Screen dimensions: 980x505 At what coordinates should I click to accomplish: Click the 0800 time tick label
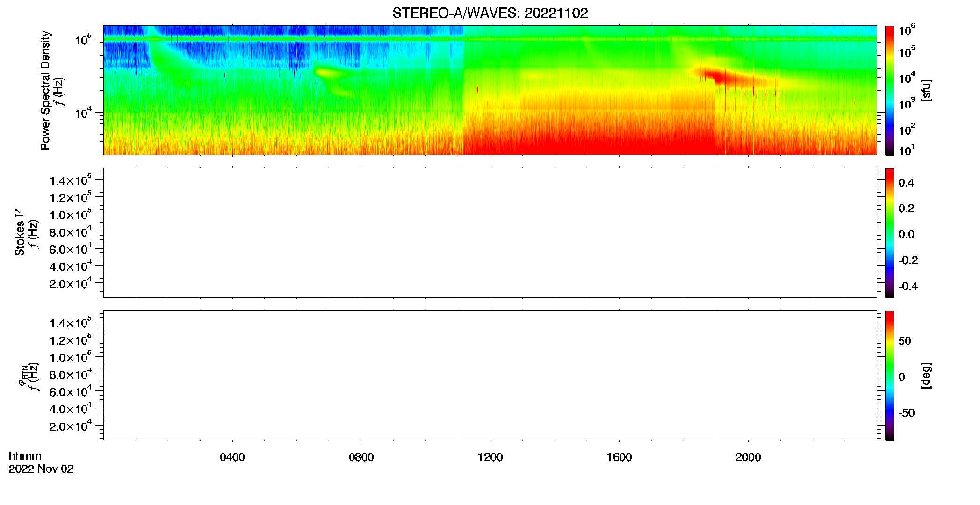[361, 457]
